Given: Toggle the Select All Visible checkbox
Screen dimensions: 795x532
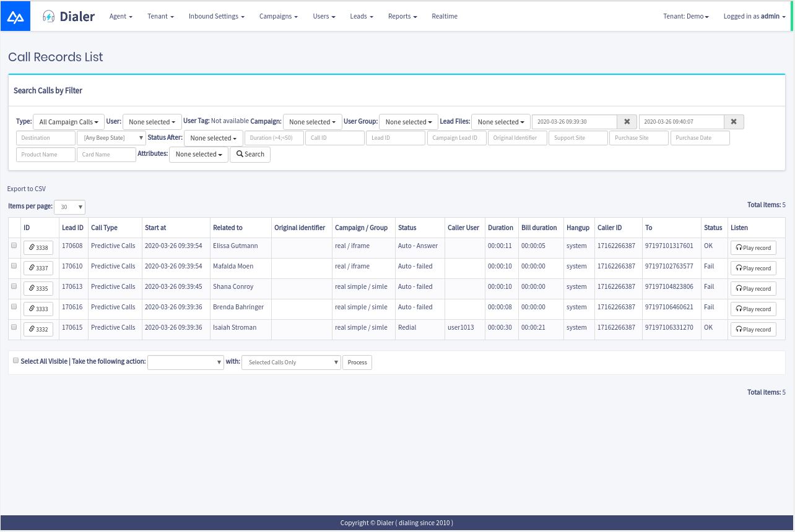Looking at the screenshot, I should point(16,361).
